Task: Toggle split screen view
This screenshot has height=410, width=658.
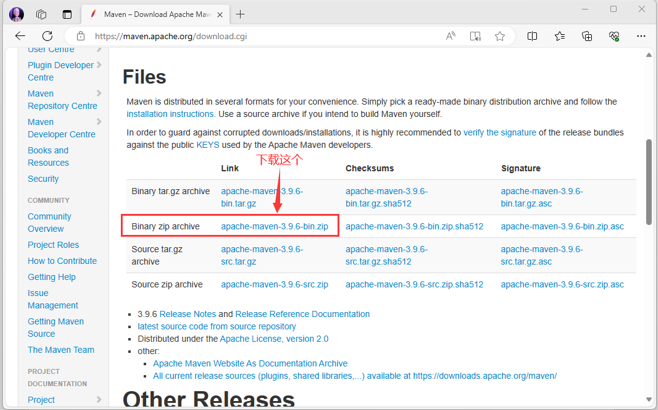Action: (x=532, y=36)
